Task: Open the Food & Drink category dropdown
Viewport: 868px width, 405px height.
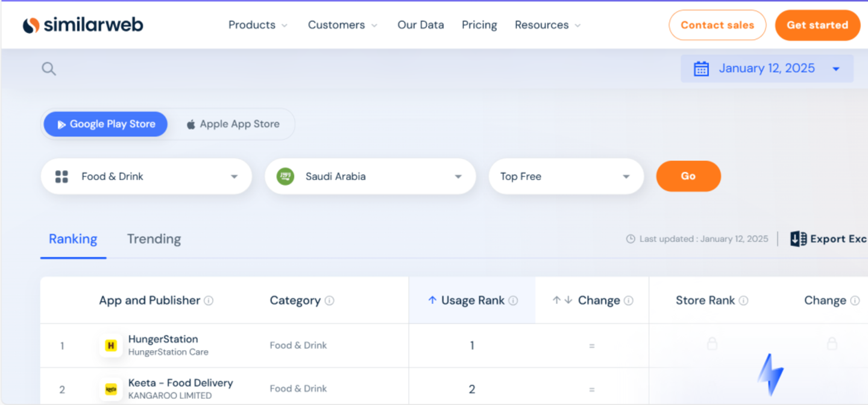Action: [146, 177]
